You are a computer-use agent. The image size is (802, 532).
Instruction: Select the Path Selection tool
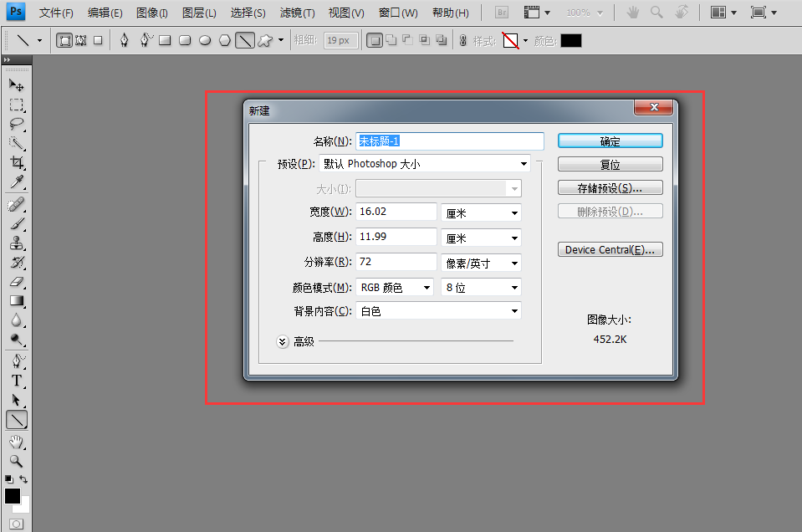tap(17, 400)
